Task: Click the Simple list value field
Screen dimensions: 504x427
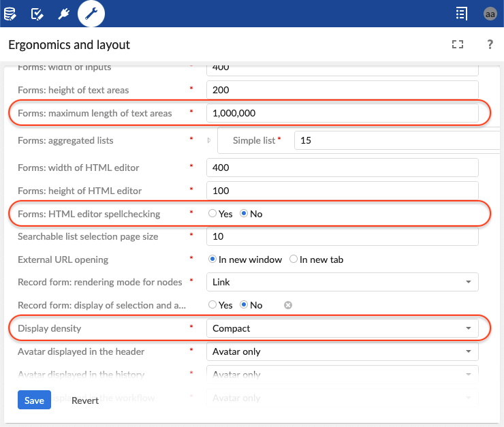Action: pyautogui.click(x=395, y=140)
